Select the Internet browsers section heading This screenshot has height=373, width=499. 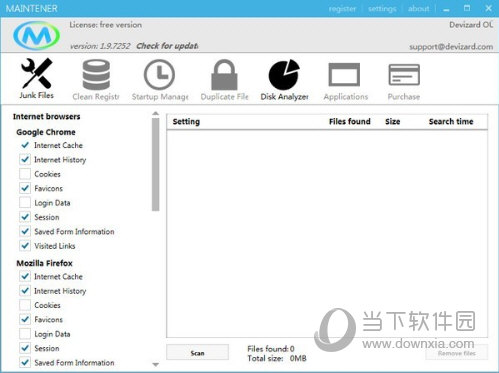pyautogui.click(x=46, y=116)
